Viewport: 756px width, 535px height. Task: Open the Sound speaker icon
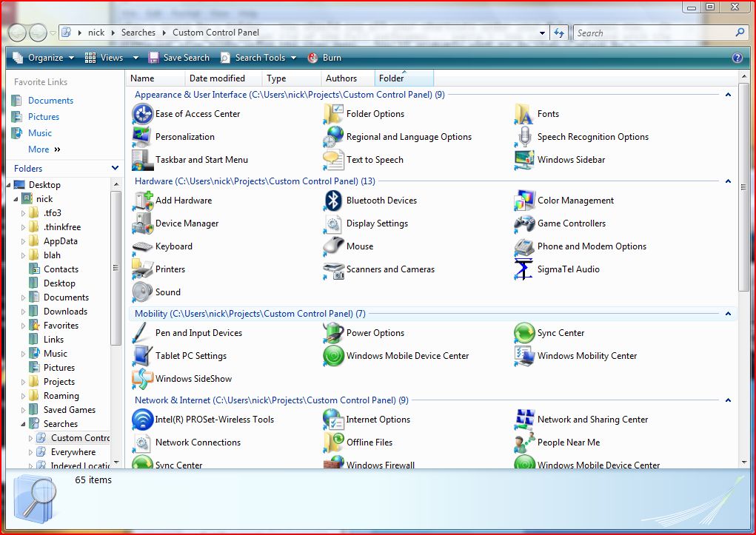tap(142, 292)
